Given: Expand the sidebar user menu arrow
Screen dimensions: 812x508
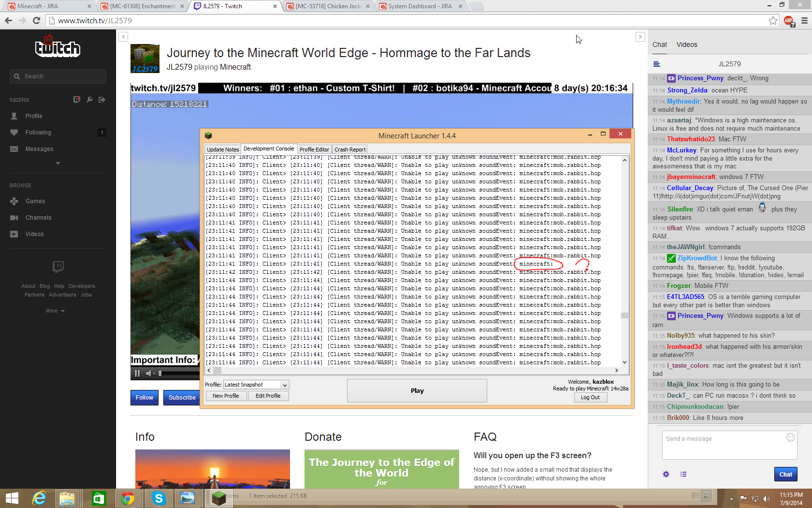Looking at the screenshot, I should point(58,163).
